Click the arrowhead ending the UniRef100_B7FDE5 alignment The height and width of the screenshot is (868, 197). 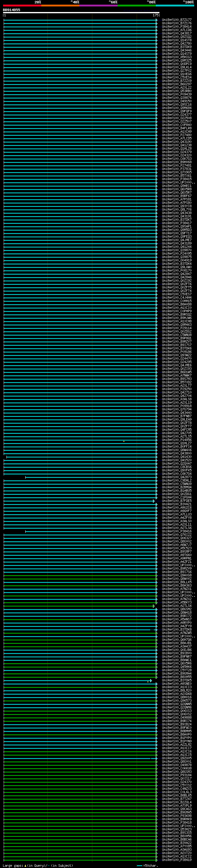(154, 501)
